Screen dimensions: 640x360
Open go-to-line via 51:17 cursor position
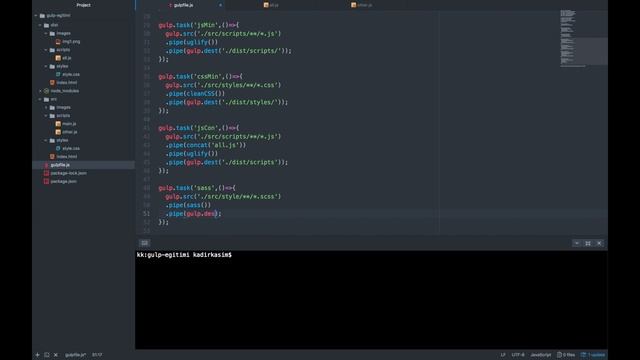(97, 355)
